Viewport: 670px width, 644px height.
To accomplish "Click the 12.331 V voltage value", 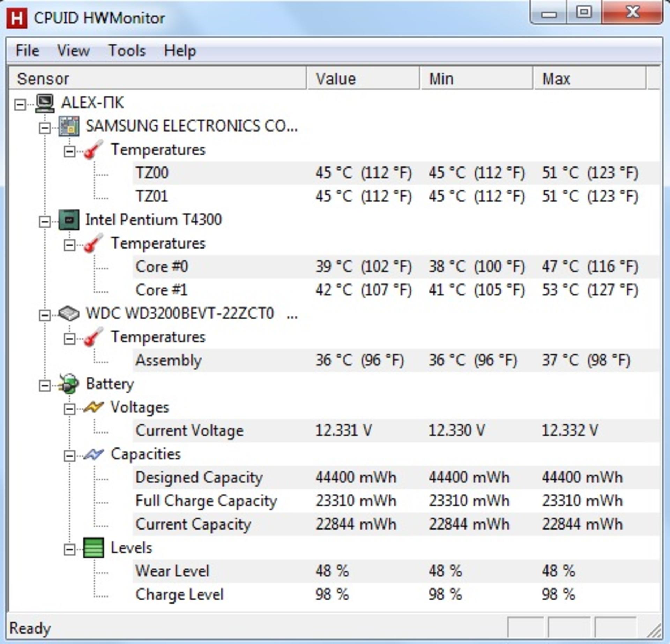I will coord(344,431).
